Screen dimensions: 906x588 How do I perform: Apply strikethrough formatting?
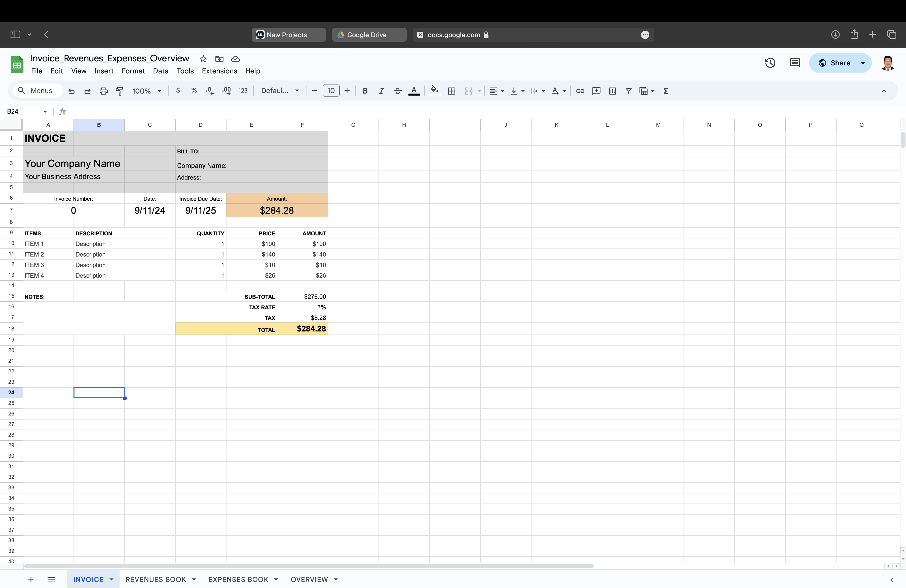[397, 91]
